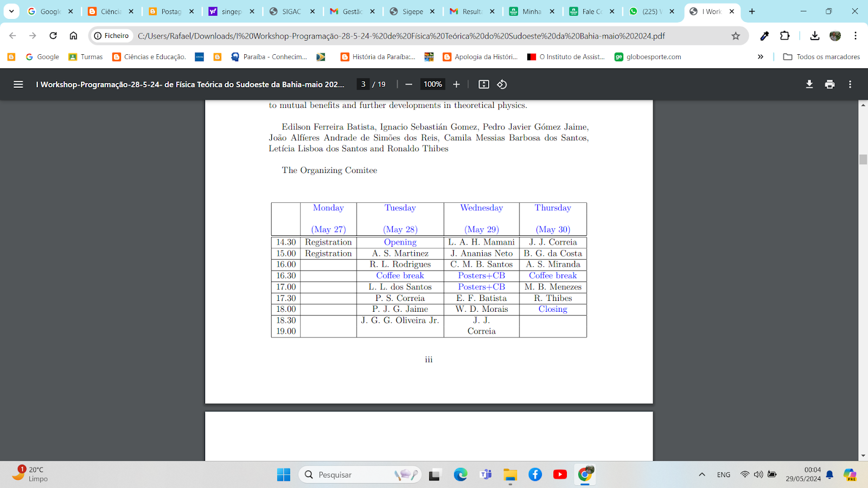Zoom out the PDF with minus icon

click(x=409, y=84)
